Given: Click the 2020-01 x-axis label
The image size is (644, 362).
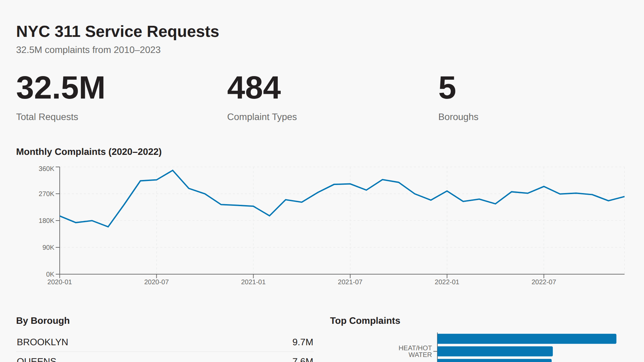Looking at the screenshot, I should point(60,282).
